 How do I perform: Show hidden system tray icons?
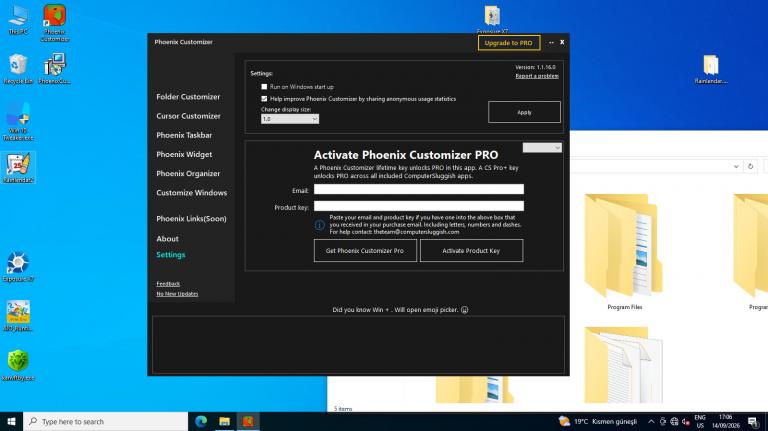point(651,421)
